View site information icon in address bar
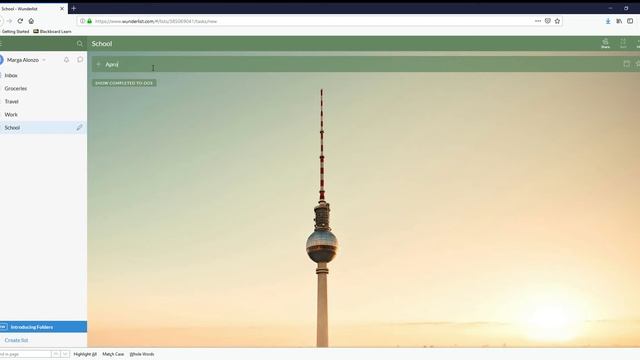The image size is (640, 360). click(x=82, y=21)
